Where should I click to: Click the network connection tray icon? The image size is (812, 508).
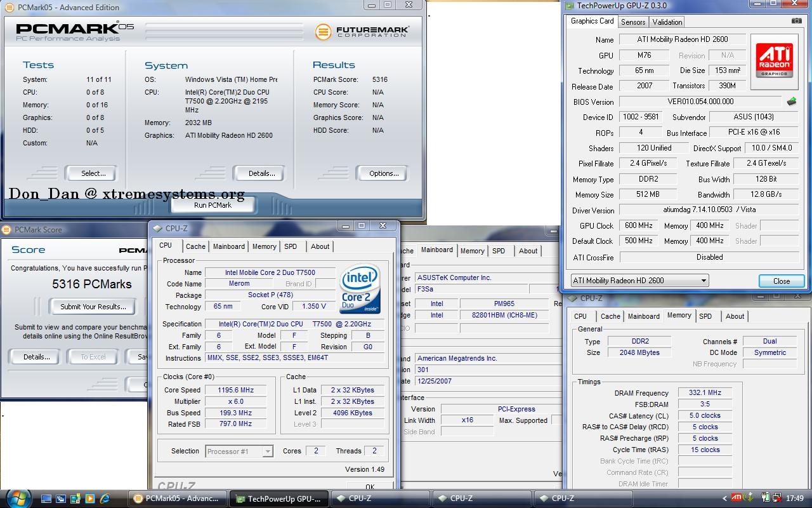(776, 498)
